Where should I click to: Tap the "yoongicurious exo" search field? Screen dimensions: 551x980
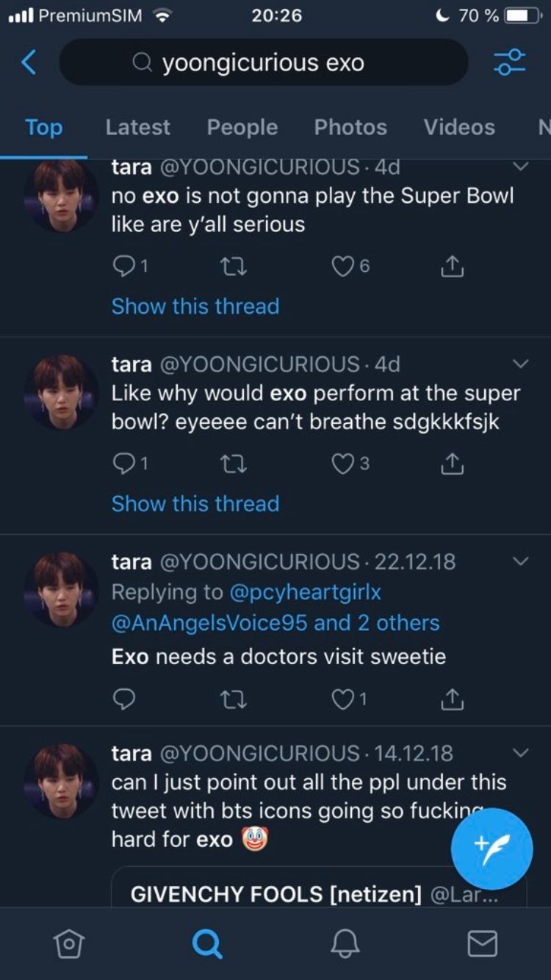263,62
